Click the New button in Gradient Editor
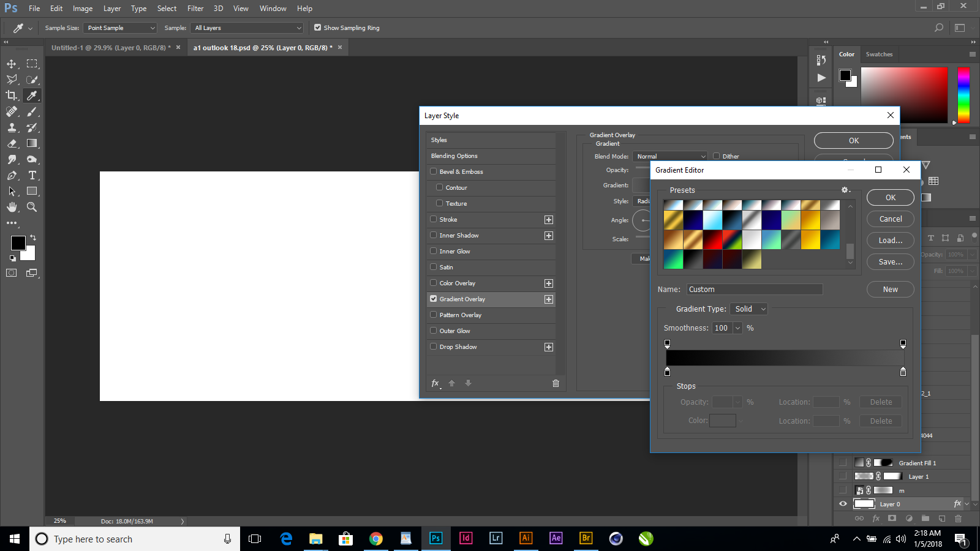The height and width of the screenshot is (551, 980). [x=890, y=289]
